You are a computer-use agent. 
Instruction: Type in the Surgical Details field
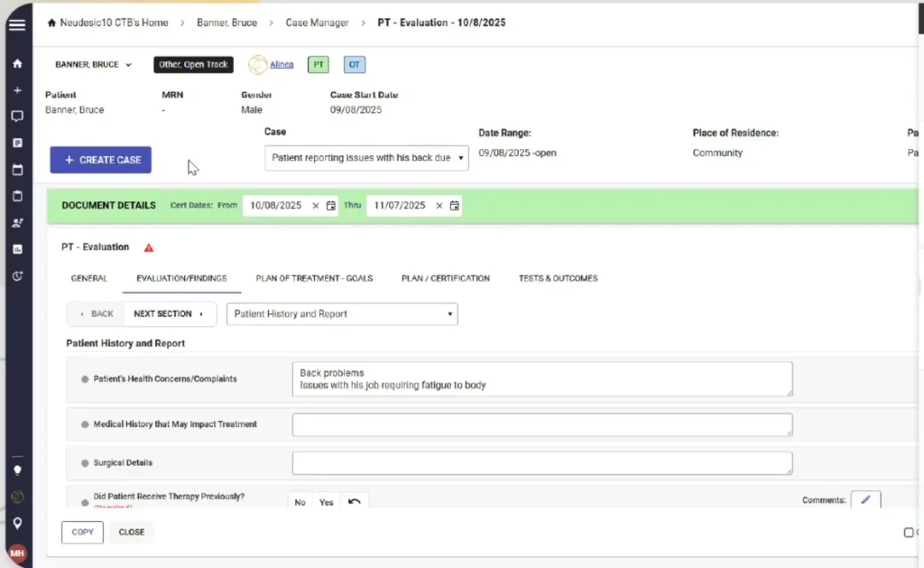541,462
